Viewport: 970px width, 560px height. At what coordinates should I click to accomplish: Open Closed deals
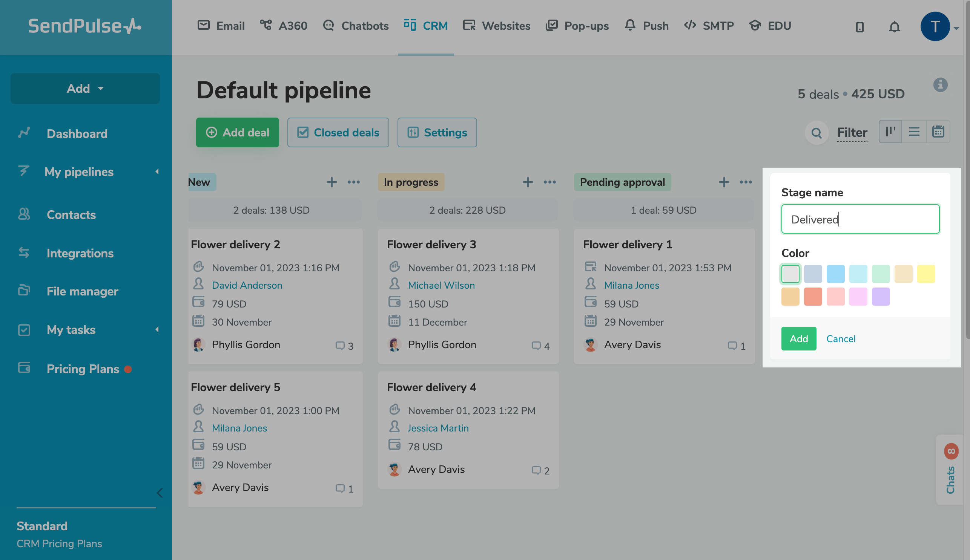pos(338,133)
